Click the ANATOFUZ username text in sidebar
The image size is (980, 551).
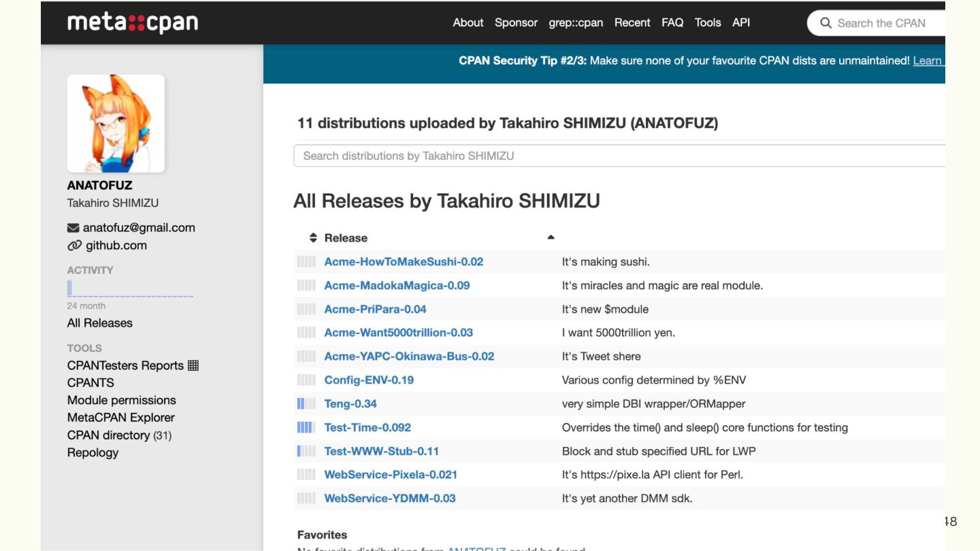99,185
